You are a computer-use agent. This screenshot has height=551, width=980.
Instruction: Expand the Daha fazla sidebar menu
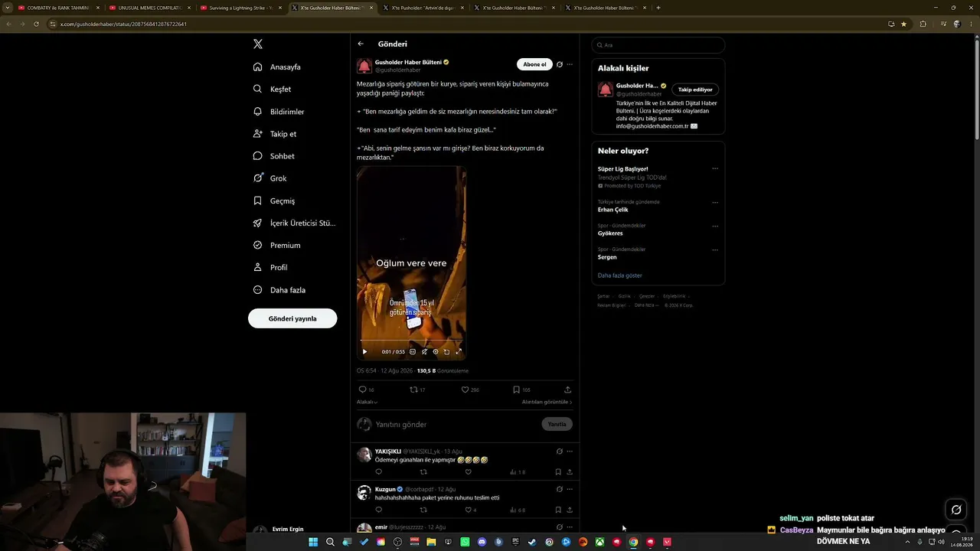click(279, 290)
